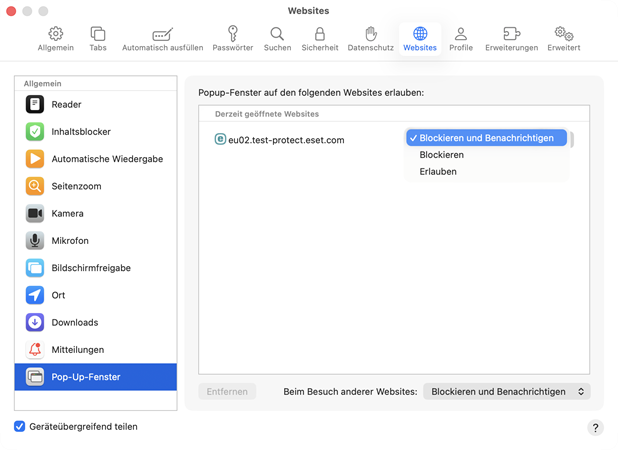Open the Passwörter key icon

point(233,34)
